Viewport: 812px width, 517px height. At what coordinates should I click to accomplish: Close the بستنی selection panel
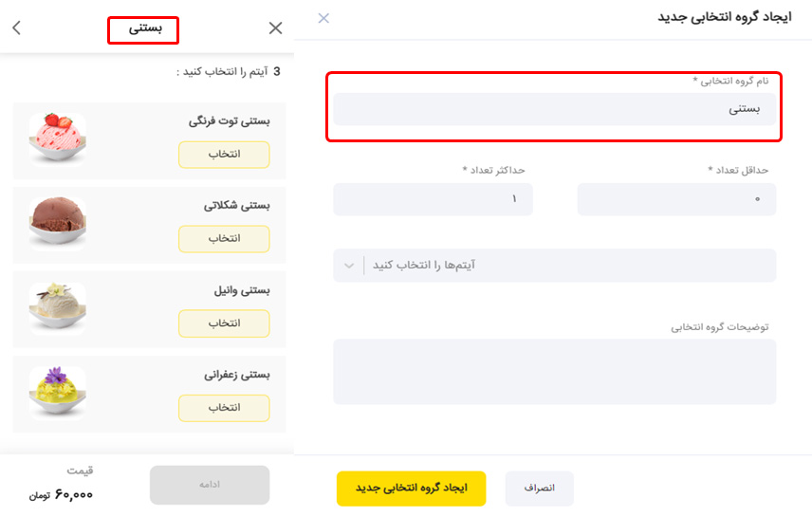[x=275, y=28]
